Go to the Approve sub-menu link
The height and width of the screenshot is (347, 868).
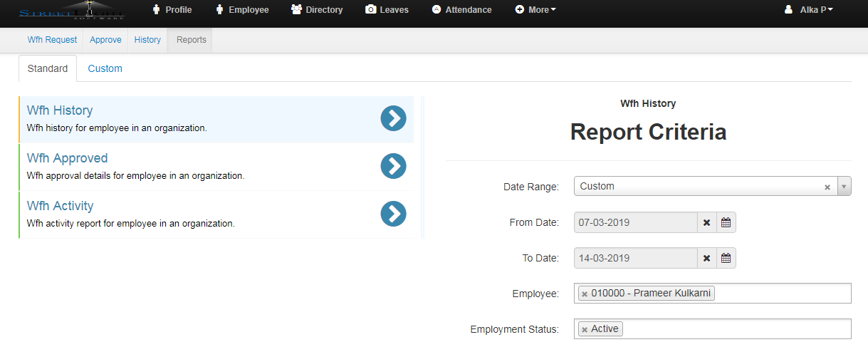[105, 40]
